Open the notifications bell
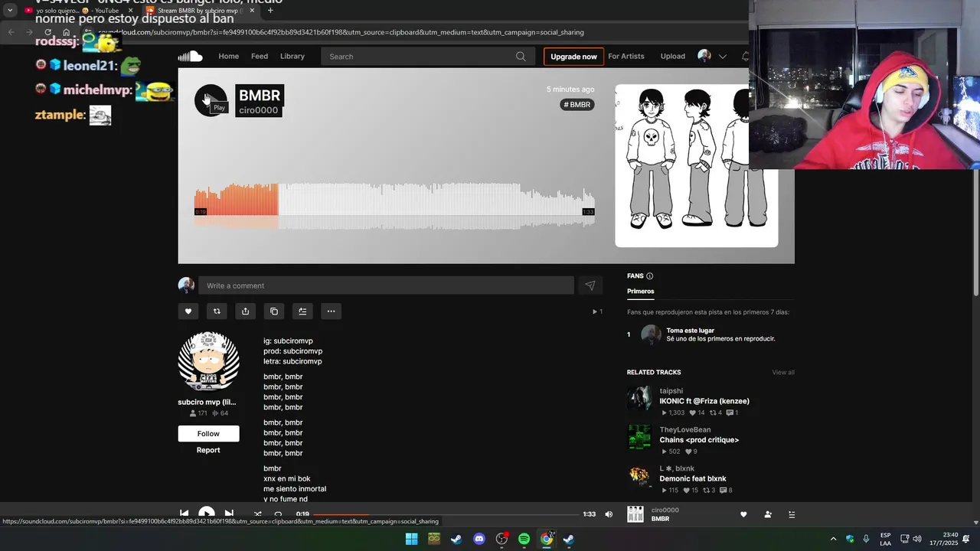Screen dimensions: 980x551 pyautogui.click(x=745, y=56)
